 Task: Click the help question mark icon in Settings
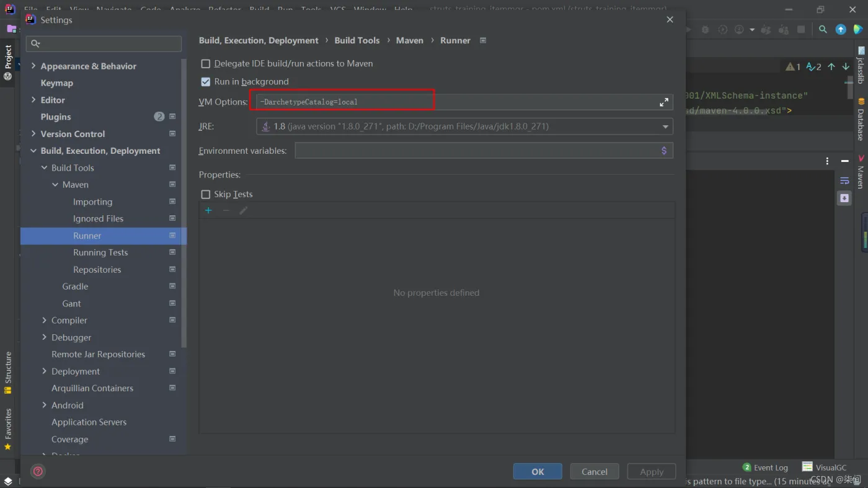click(38, 471)
